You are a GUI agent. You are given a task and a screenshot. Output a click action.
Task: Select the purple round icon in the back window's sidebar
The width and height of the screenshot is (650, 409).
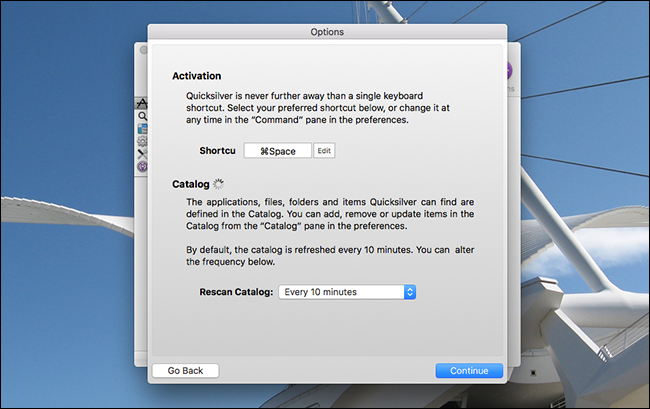(x=142, y=167)
